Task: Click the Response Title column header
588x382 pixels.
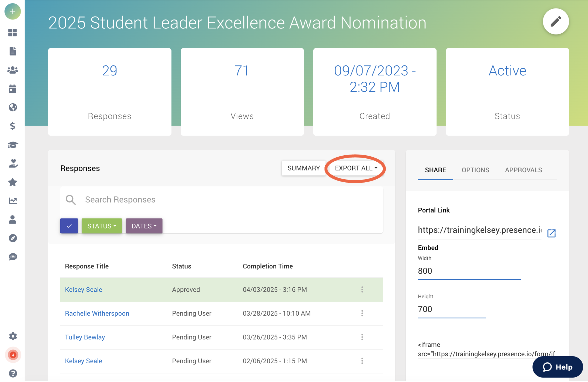Action: click(87, 266)
